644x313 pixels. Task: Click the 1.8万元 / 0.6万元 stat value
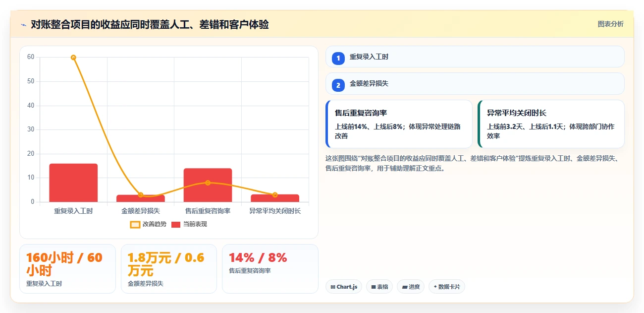point(165,264)
